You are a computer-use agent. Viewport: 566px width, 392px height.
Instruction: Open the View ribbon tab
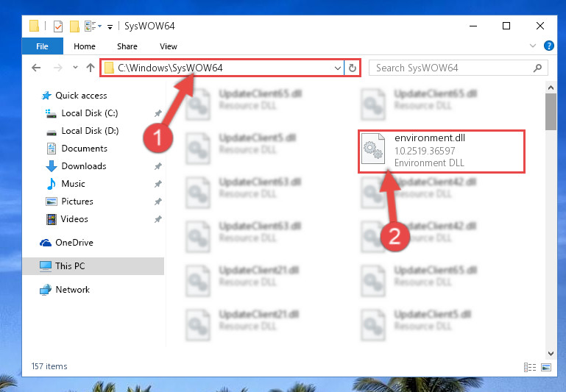pos(169,46)
